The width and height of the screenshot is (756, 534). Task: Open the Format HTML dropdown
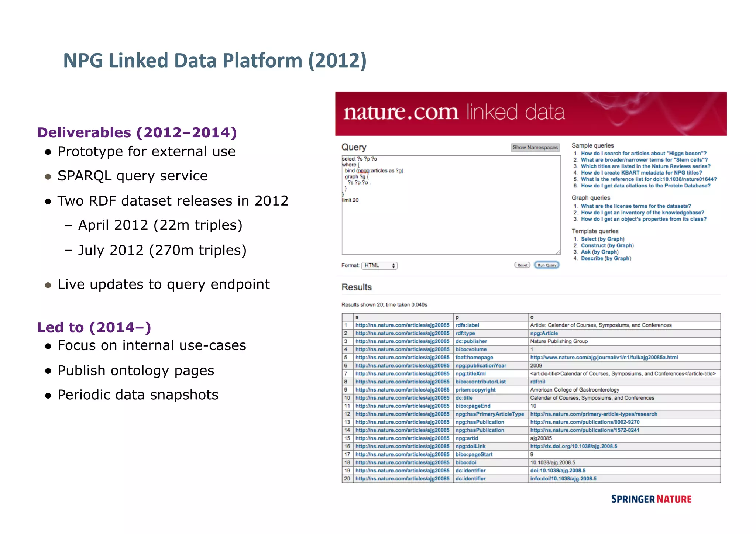coord(379,265)
